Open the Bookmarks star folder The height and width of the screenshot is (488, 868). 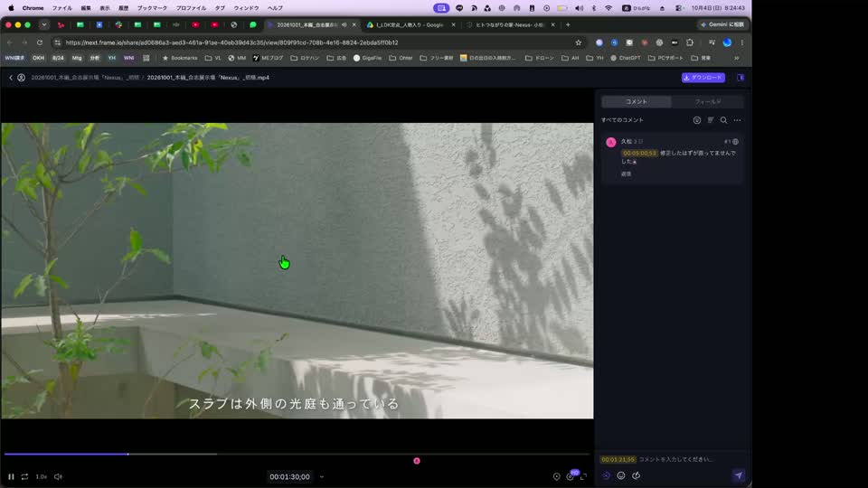[x=180, y=58]
